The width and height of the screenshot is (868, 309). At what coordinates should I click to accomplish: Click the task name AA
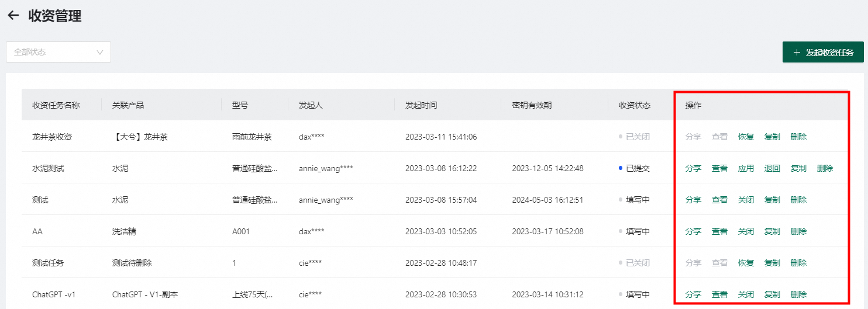(37, 231)
